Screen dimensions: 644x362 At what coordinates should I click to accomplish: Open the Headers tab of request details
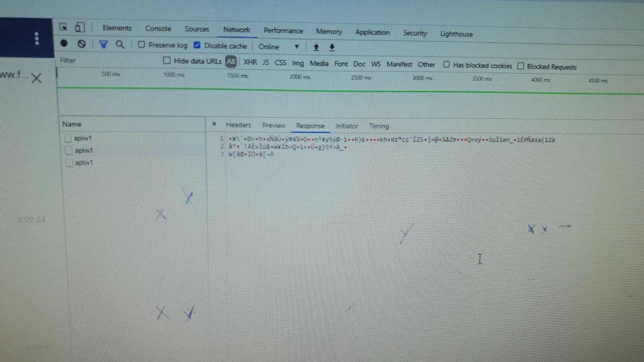[238, 125]
